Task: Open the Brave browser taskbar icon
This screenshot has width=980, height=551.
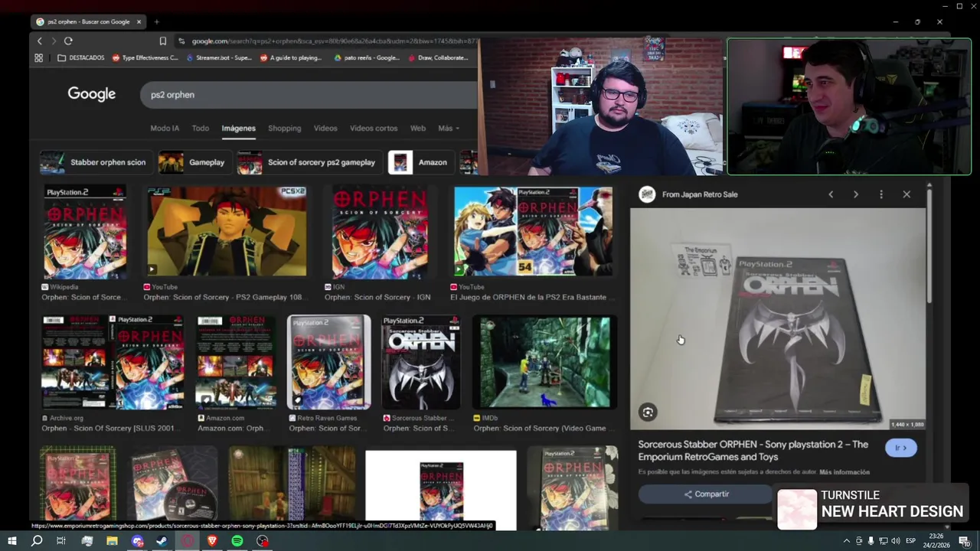Action: coord(212,541)
